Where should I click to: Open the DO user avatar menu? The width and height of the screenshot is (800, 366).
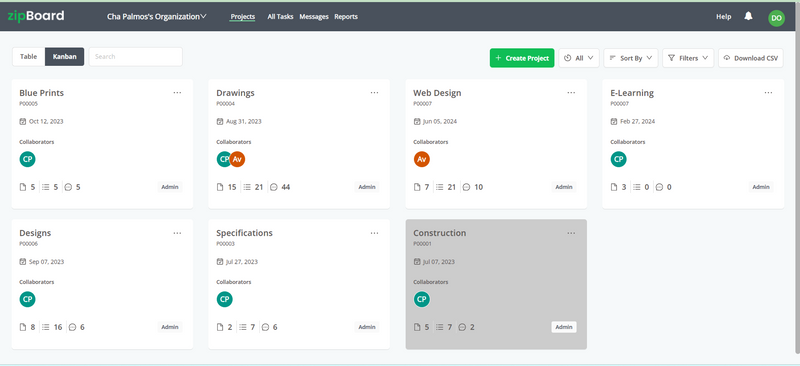point(777,18)
